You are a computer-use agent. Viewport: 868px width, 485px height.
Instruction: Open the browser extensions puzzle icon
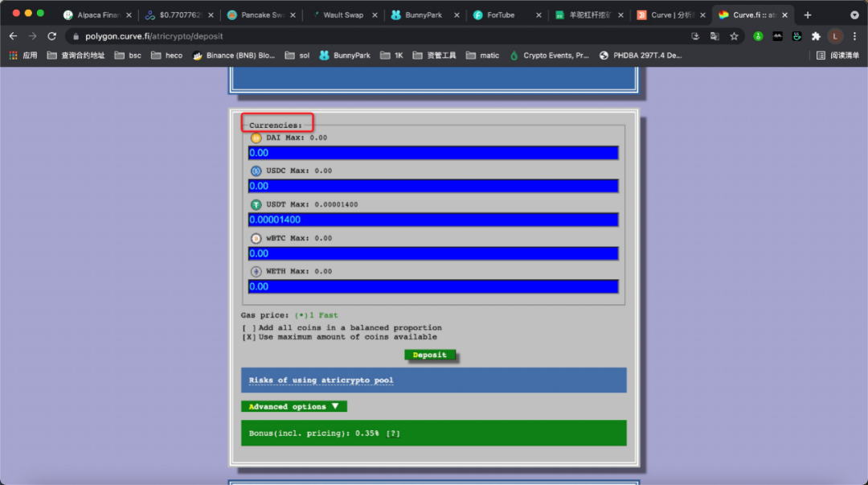pyautogui.click(x=816, y=36)
